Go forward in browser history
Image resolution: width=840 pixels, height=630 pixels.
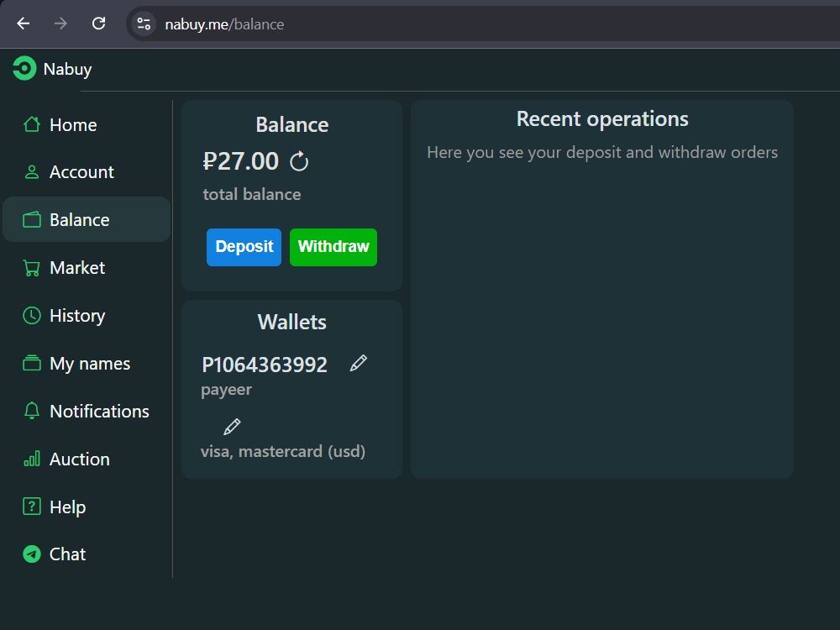click(60, 24)
